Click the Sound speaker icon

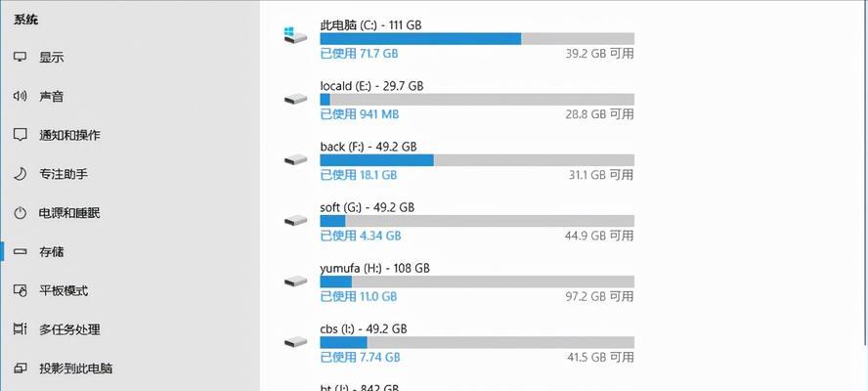(20, 96)
